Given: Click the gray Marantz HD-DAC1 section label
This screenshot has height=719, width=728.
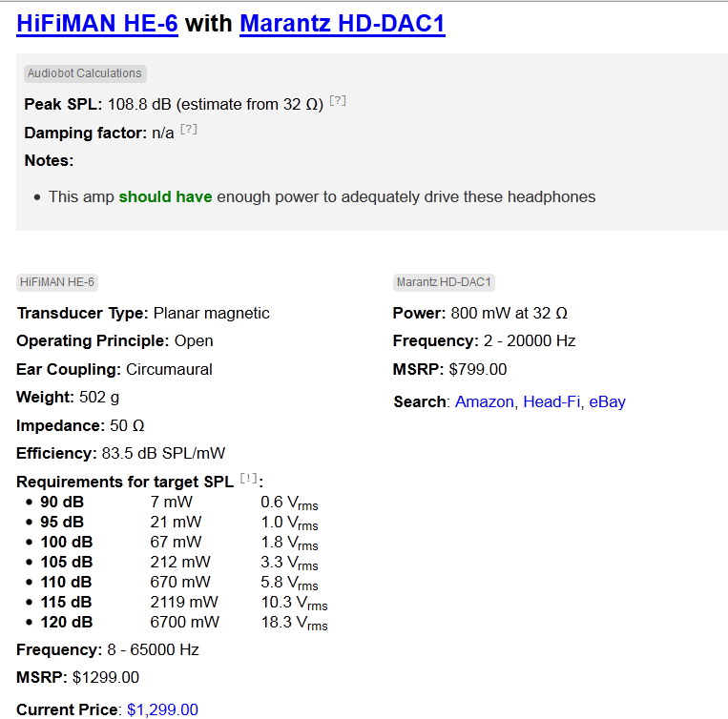Looking at the screenshot, I should tap(444, 282).
